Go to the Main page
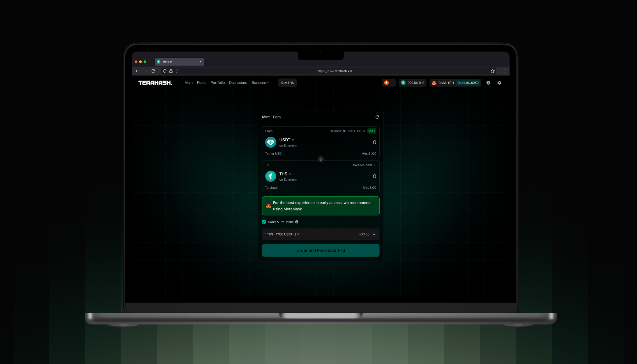The width and height of the screenshot is (637, 364). pos(188,83)
